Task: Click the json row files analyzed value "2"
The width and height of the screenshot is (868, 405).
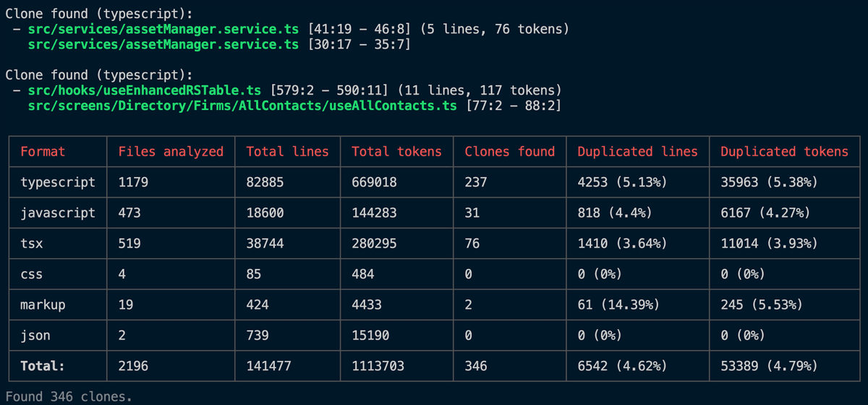Action: [x=122, y=336]
